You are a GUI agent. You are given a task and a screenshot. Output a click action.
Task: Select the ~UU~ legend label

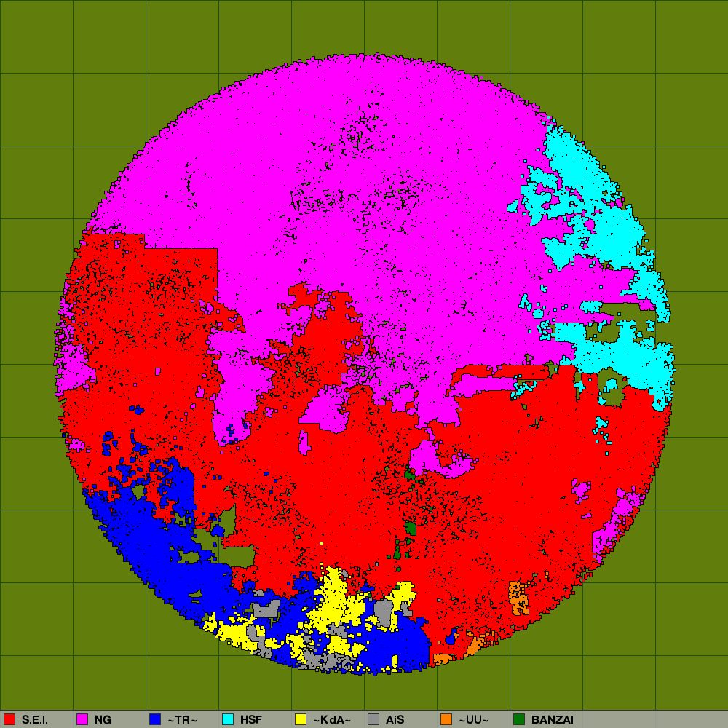[474, 720]
